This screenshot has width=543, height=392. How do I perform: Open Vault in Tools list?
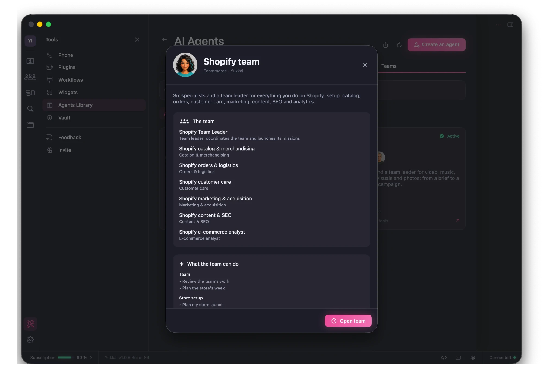94,118
